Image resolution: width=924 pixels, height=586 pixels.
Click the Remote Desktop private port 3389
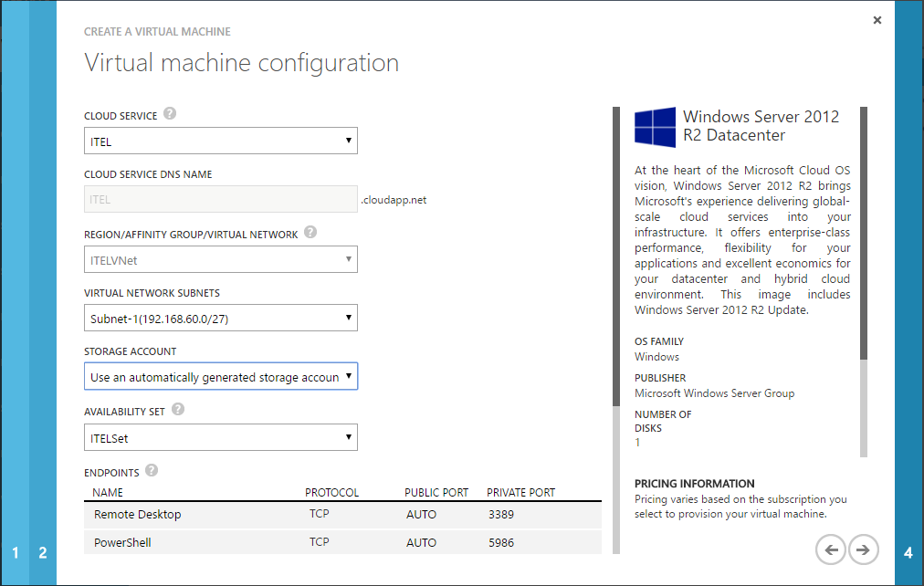point(501,514)
